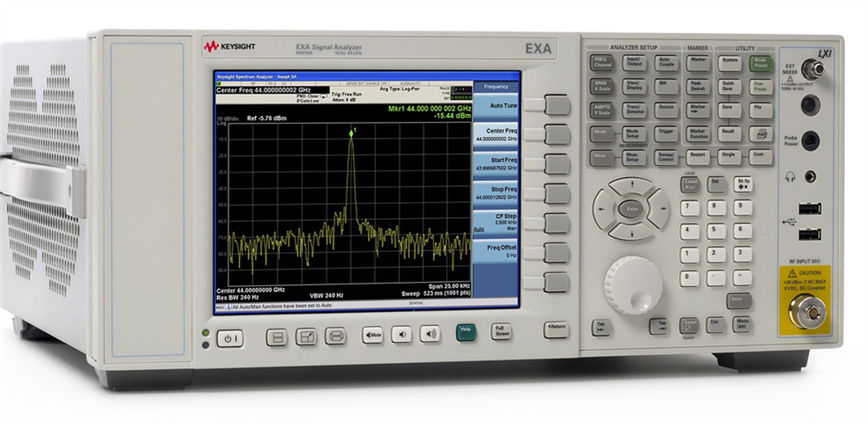Raise the volume with the volume up key
This screenshot has width=868, height=424.
pos(429,333)
